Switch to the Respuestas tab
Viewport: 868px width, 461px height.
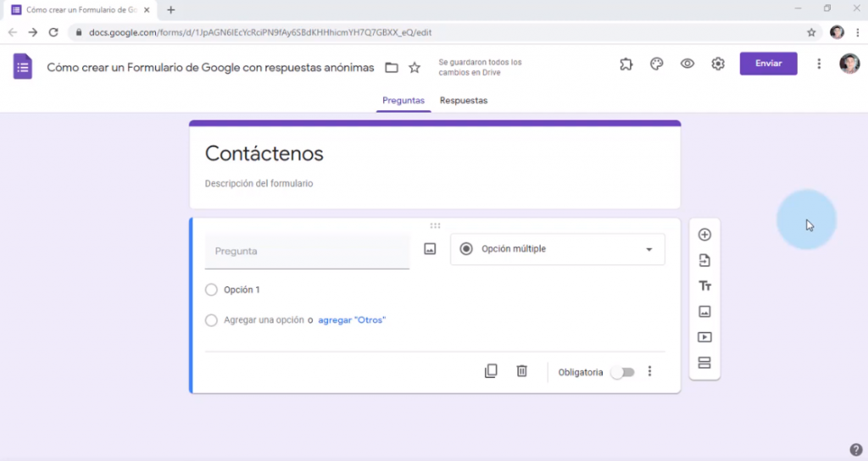point(463,100)
